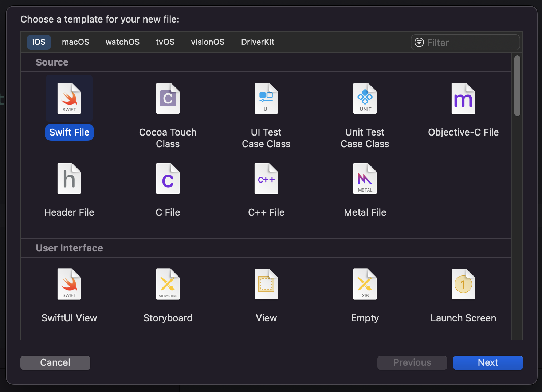Choose the C++ File template
Image resolution: width=542 pixels, height=392 pixels.
pyautogui.click(x=266, y=190)
